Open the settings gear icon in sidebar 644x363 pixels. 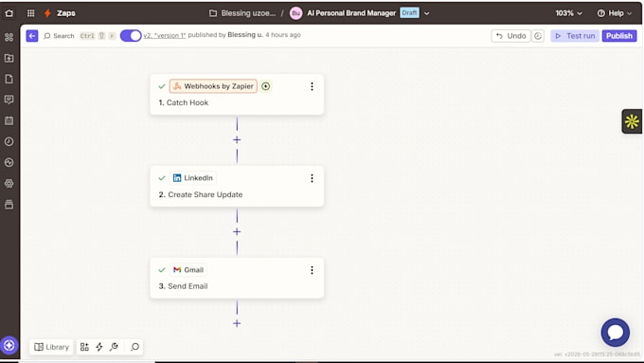[9, 183]
